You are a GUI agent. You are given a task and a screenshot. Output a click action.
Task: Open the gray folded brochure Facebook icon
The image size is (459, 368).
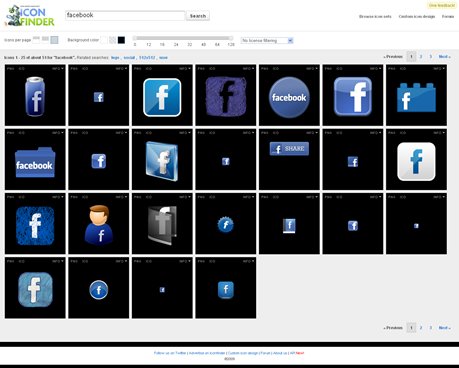162,226
